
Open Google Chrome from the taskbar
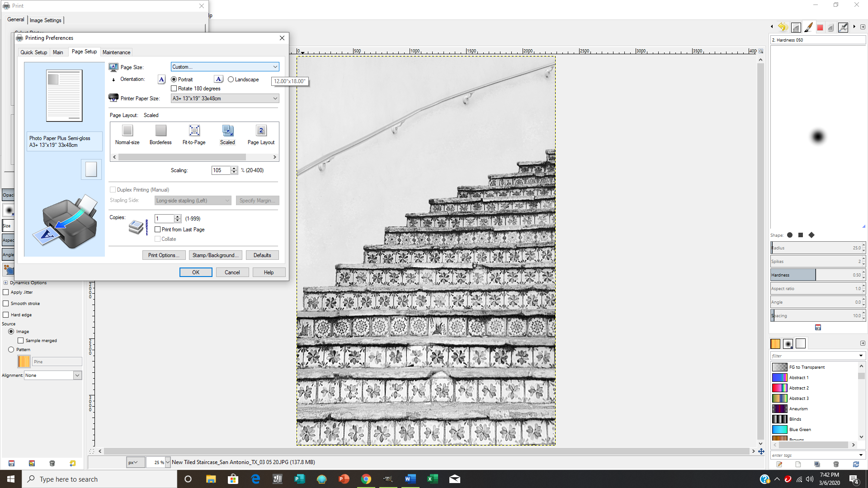pos(366,479)
